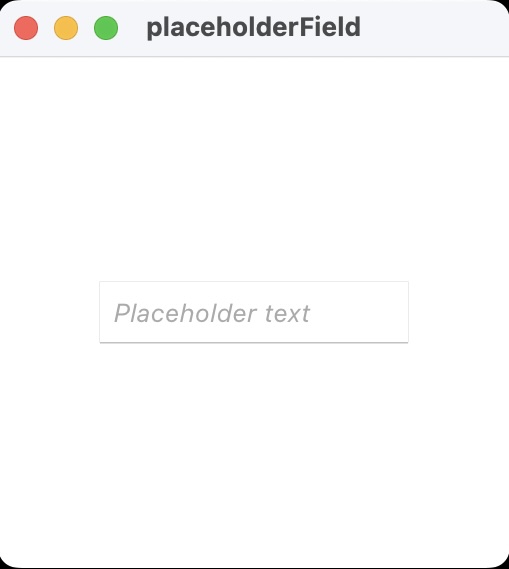Place the cursor before the Placeholder text
The image size is (509, 569).
[114, 313]
